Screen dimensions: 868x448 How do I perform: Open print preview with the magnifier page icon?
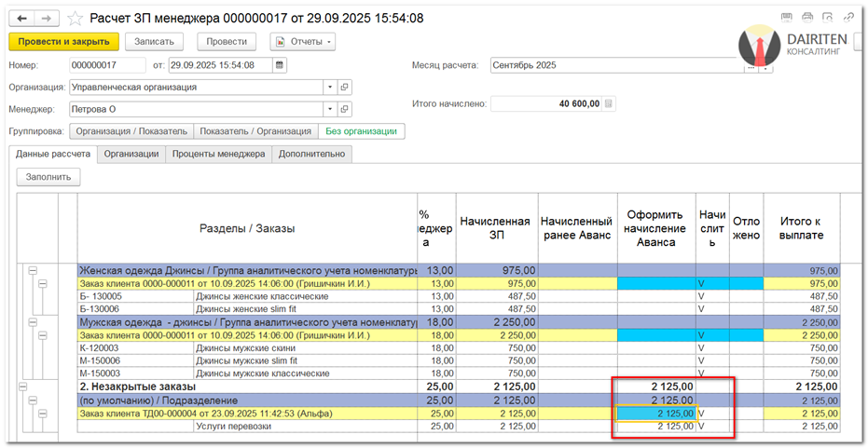[x=828, y=18]
